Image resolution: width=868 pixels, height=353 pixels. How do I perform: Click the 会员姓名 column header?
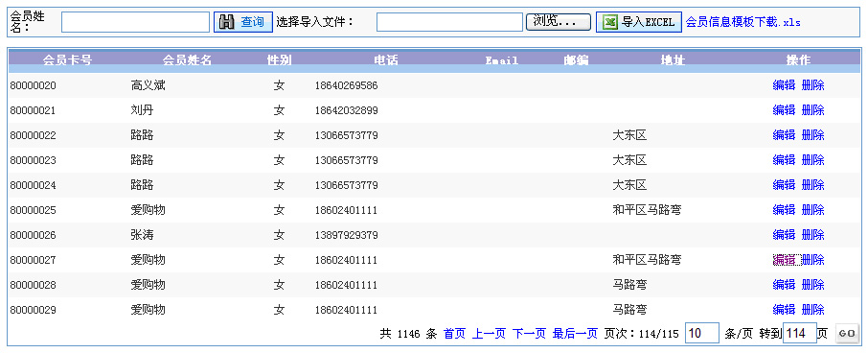187,59
